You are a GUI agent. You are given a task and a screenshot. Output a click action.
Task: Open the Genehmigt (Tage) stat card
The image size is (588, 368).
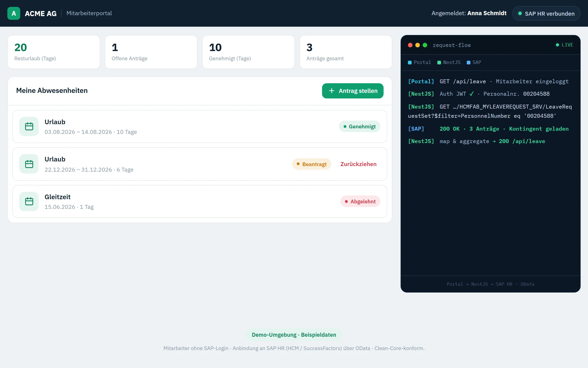point(248,52)
